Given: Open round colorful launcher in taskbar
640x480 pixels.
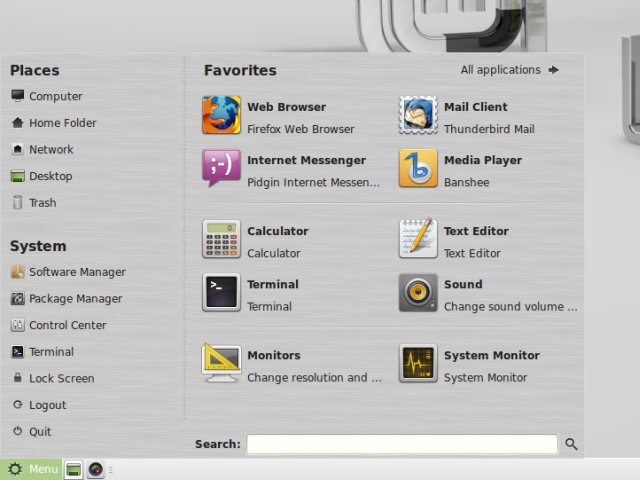Looking at the screenshot, I should 96,469.
